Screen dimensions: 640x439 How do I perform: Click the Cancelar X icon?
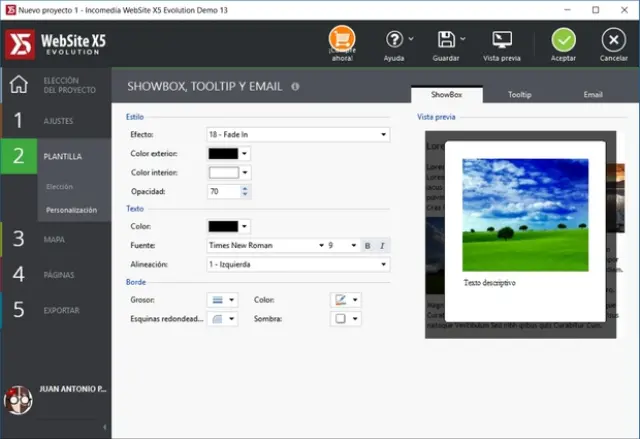[x=613, y=40]
